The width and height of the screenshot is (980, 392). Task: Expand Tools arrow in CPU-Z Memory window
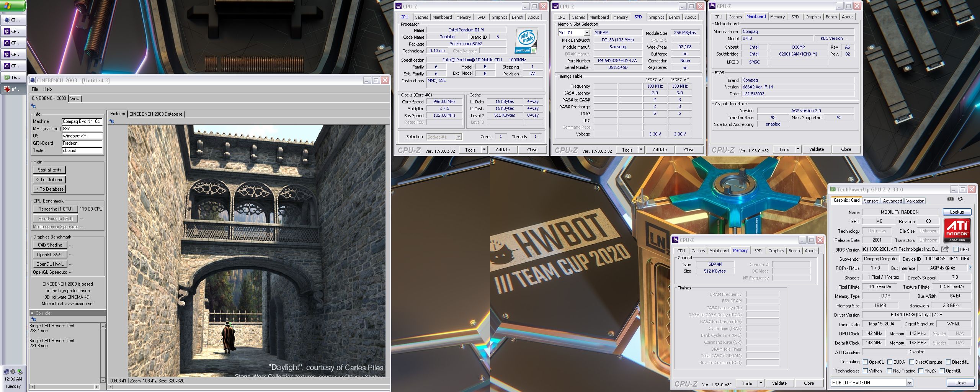(761, 383)
